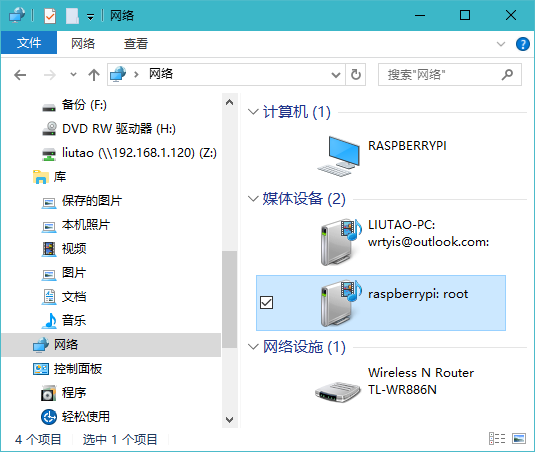535x452 pixels.
Task: Switch to the 查看 ribbon tab
Action: point(135,43)
